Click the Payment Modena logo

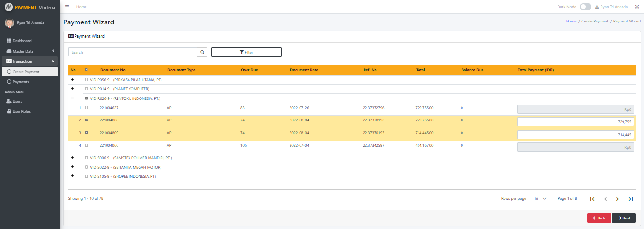[30, 7]
